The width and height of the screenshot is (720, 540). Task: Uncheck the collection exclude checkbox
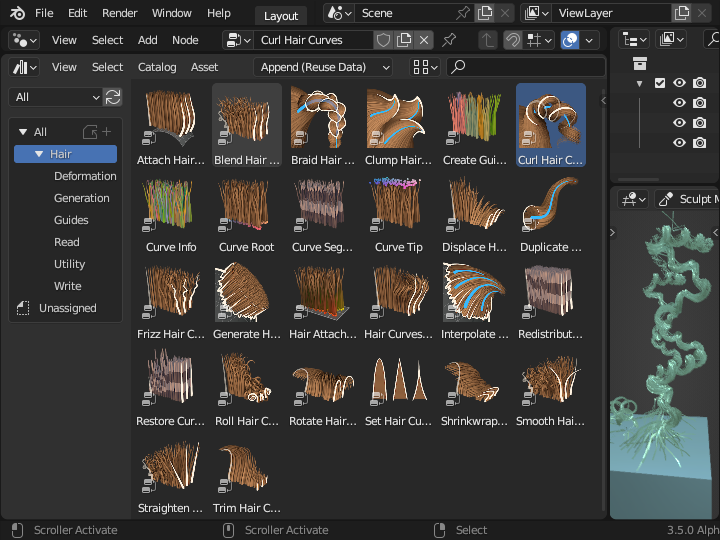point(660,83)
